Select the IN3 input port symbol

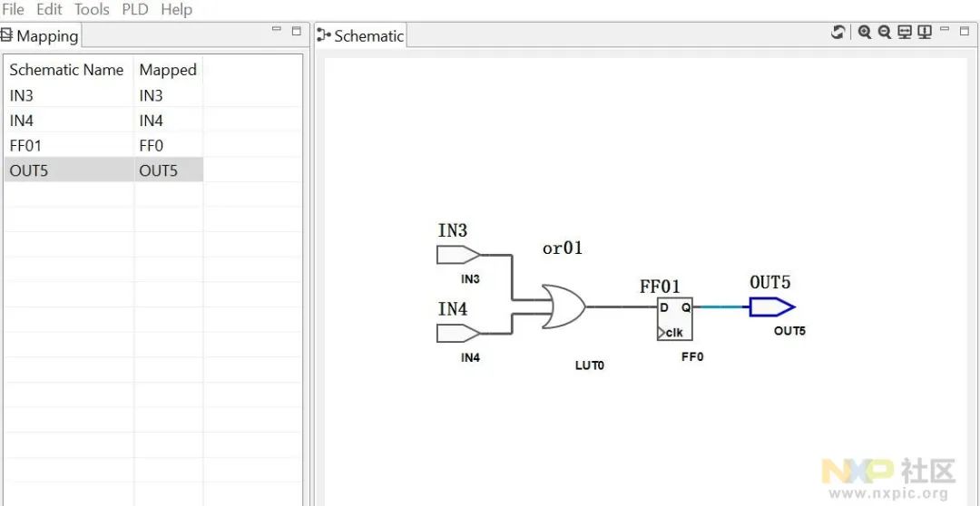[458, 255]
